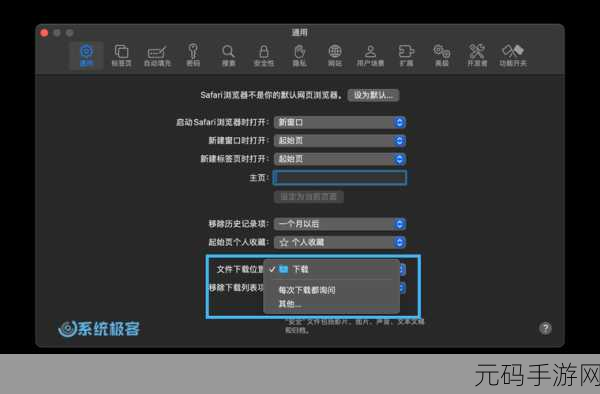Screen dimensions: 600x394
Task: Click the 主页 homepage input field
Action: pos(340,177)
